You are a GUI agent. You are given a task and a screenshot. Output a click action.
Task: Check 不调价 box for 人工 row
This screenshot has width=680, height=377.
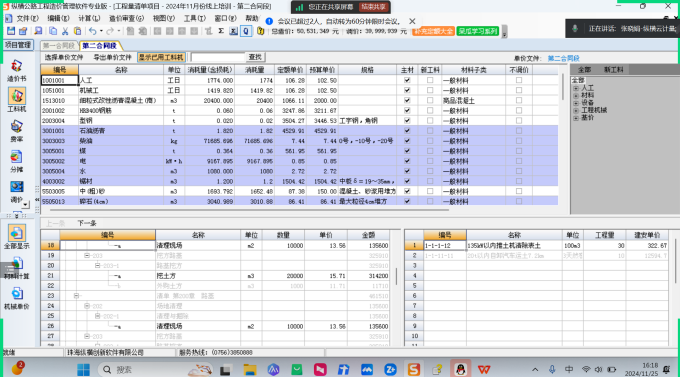(x=519, y=80)
